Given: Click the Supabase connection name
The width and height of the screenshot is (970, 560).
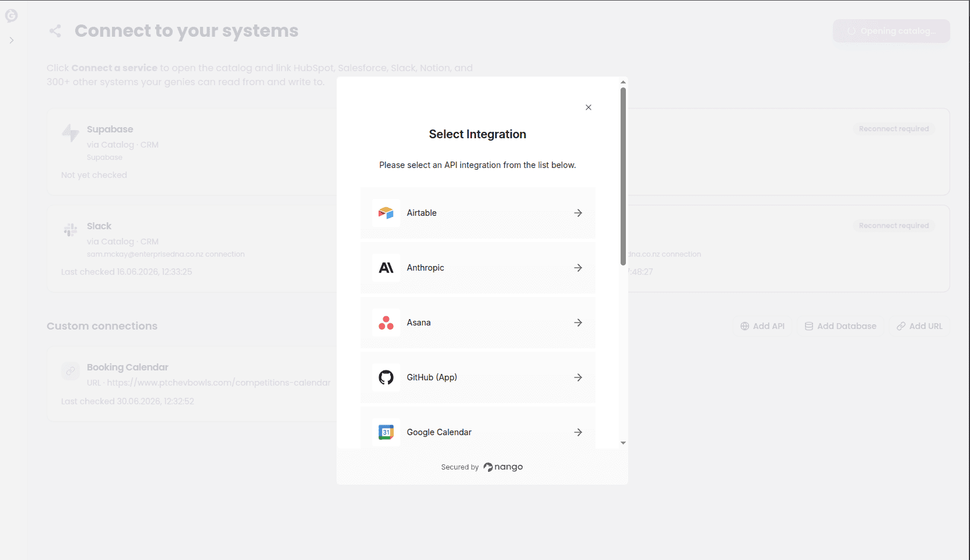Looking at the screenshot, I should (110, 129).
